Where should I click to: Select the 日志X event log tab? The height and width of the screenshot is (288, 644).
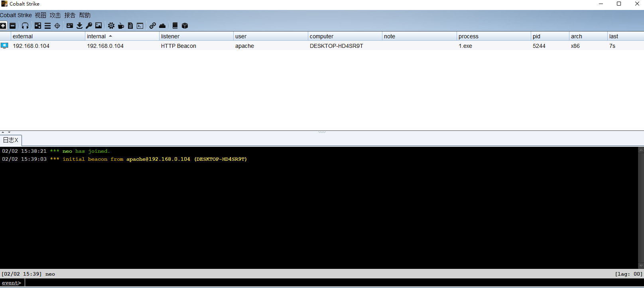[11, 140]
